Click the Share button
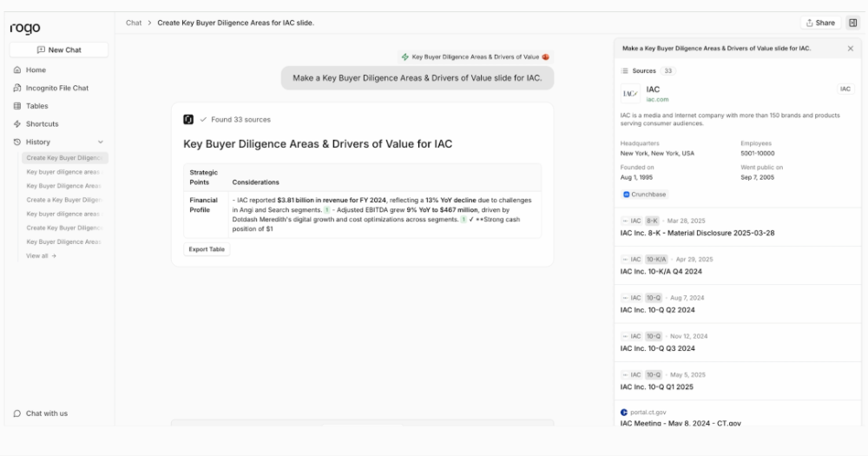Viewport: 868px width, 456px height. (820, 23)
